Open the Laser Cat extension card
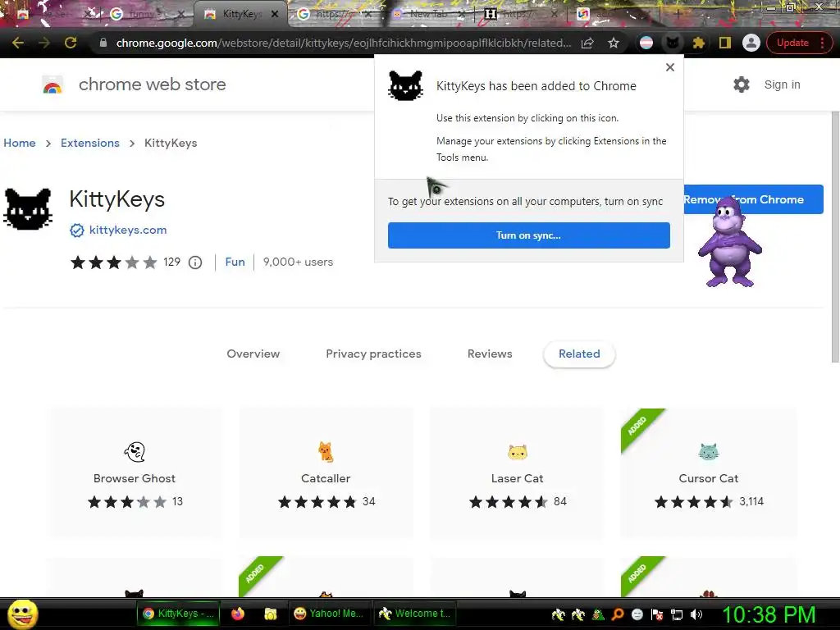The width and height of the screenshot is (840, 630). point(518,473)
